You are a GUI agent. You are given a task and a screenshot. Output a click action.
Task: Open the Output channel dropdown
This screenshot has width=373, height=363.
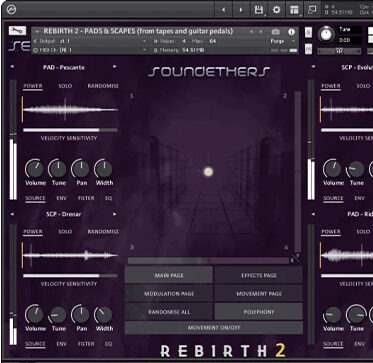90,41
